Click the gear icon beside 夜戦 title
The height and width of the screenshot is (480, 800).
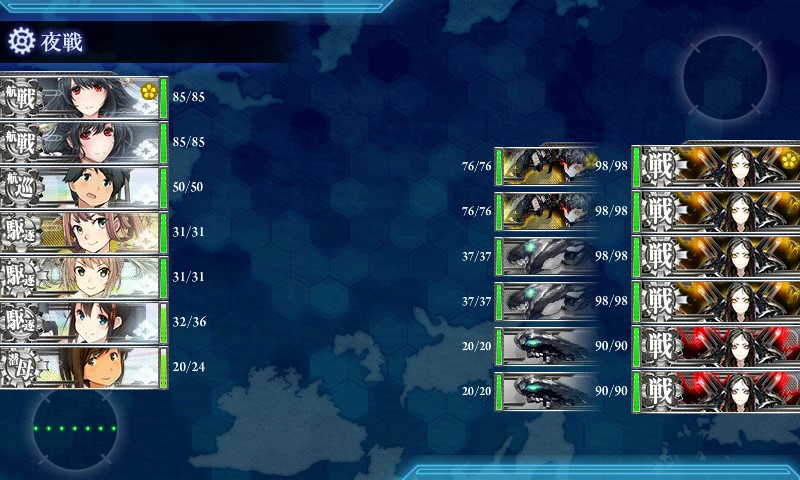[21, 41]
